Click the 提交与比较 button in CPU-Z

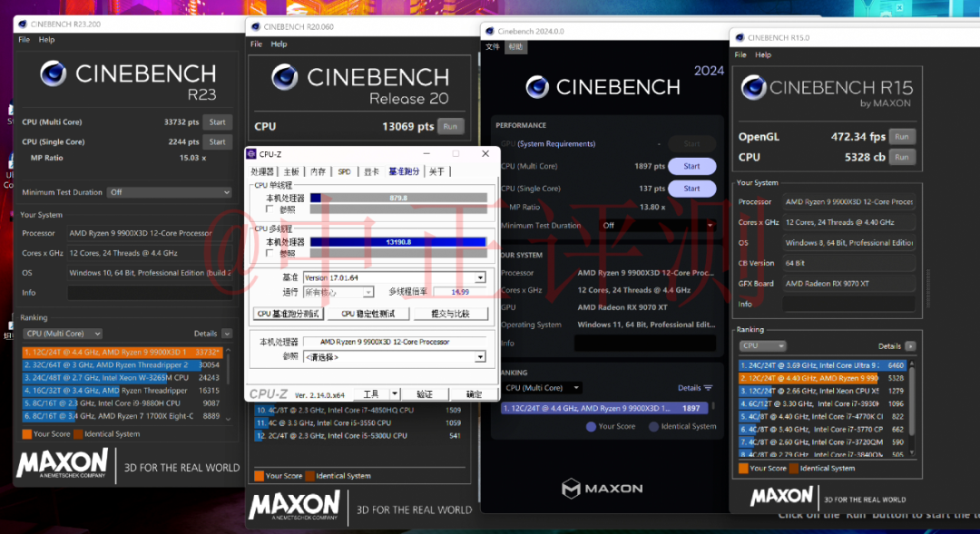[451, 314]
